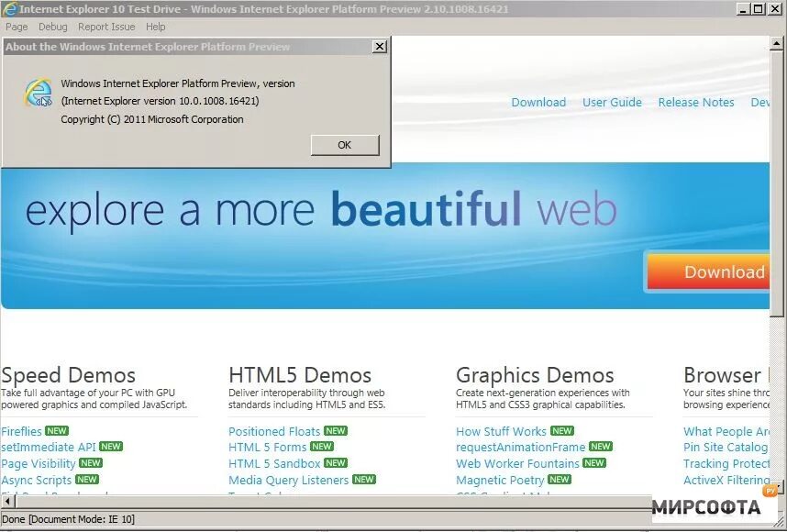The image size is (787, 532).
Task: Open the Page menu
Action: [17, 27]
